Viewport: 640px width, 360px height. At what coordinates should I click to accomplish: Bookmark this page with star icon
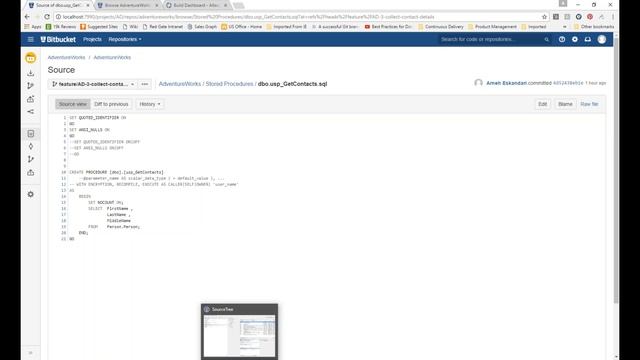[x=544, y=17]
